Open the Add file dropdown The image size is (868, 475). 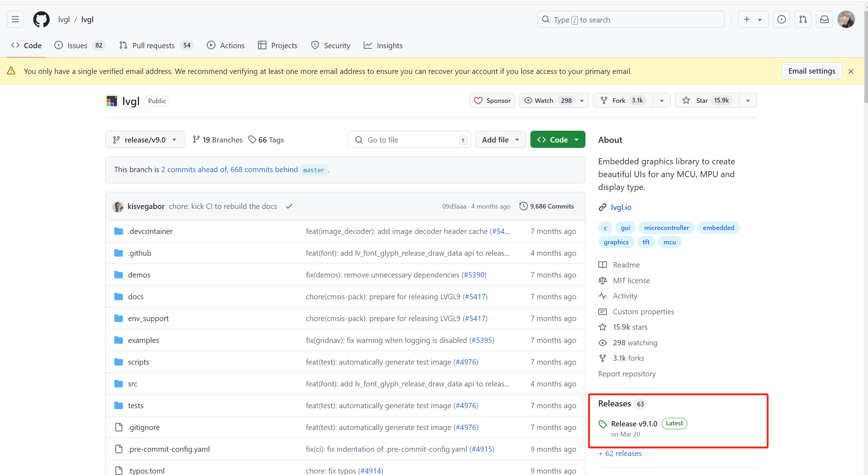coord(500,140)
